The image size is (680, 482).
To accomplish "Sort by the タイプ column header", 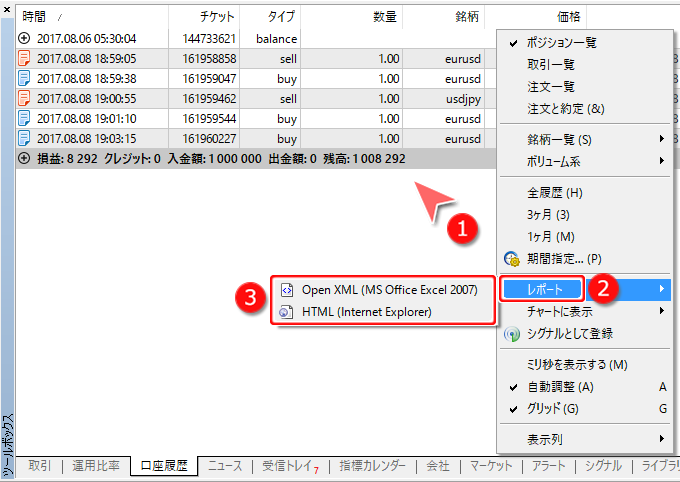I will pos(270,17).
